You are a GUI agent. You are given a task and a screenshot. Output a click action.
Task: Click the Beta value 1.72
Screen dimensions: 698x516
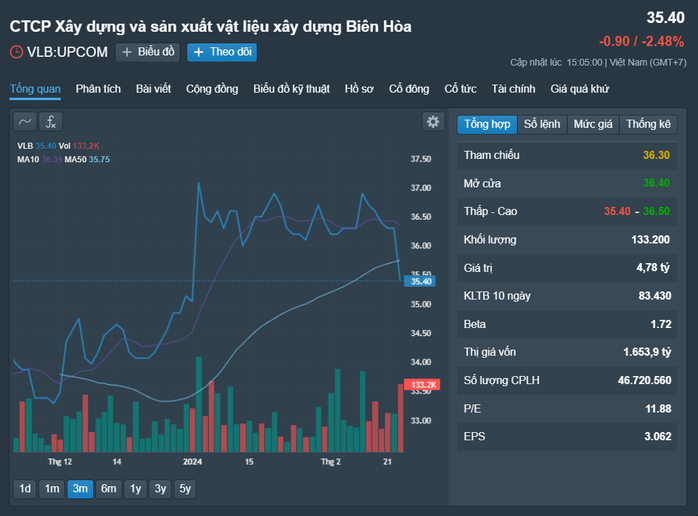pyautogui.click(x=661, y=324)
